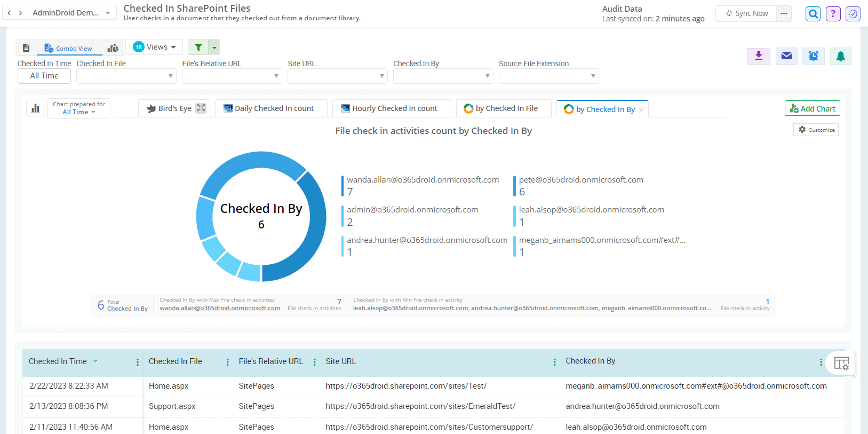Screen dimensions: 868x434
Task: Close the by Checked In By tab
Action: (x=641, y=111)
